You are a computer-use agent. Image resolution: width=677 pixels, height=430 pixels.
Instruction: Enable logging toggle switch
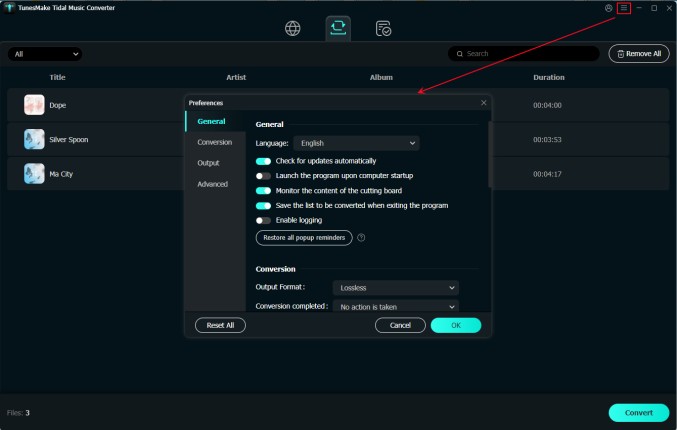[x=263, y=220]
